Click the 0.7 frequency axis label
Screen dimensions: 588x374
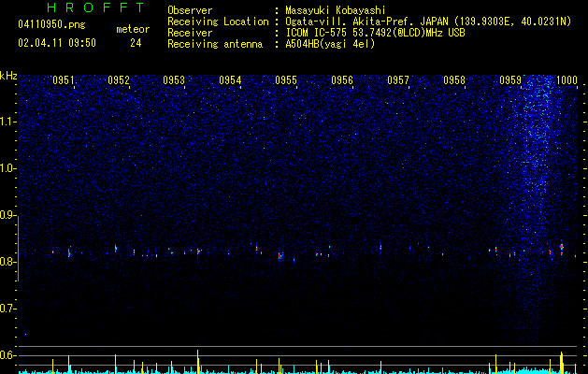point(7,309)
